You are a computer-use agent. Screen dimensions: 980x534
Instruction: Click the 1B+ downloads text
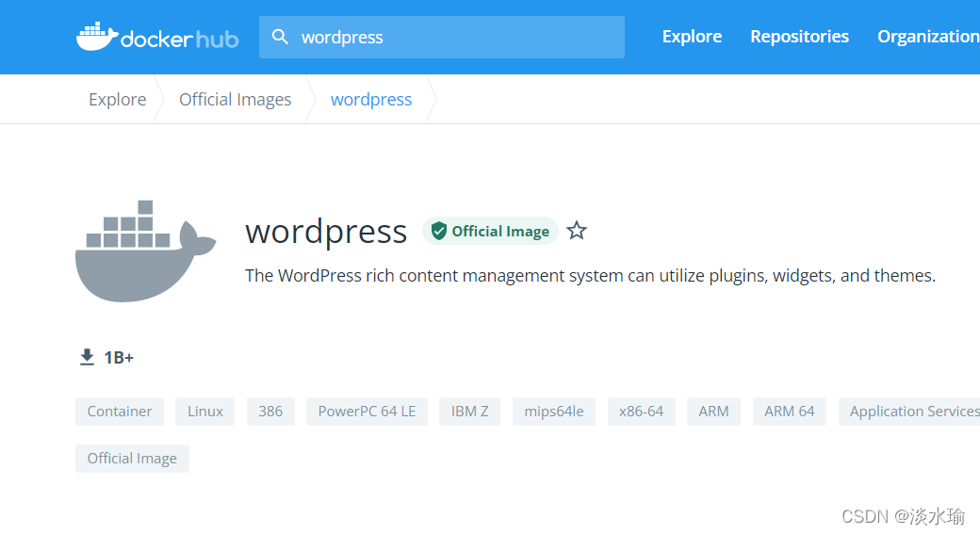pos(119,357)
